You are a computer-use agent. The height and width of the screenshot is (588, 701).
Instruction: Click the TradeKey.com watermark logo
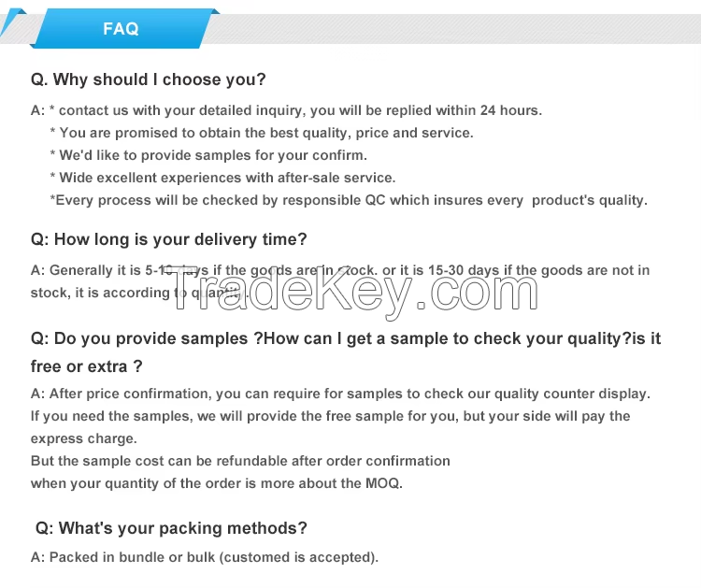(x=355, y=292)
